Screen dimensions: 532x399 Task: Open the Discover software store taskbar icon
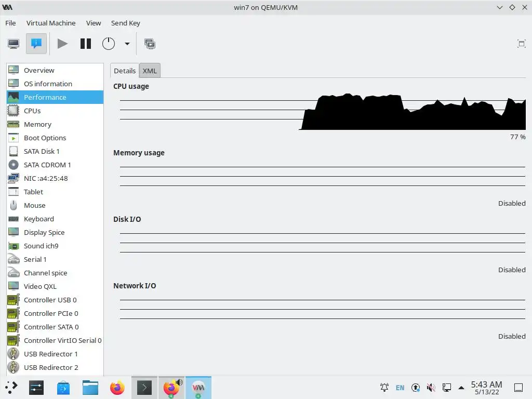[x=63, y=388]
